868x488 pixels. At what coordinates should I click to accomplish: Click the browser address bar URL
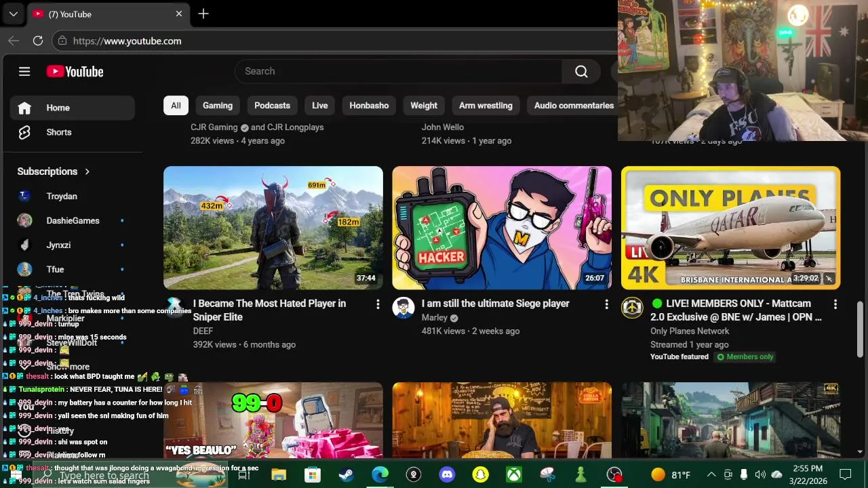(127, 41)
